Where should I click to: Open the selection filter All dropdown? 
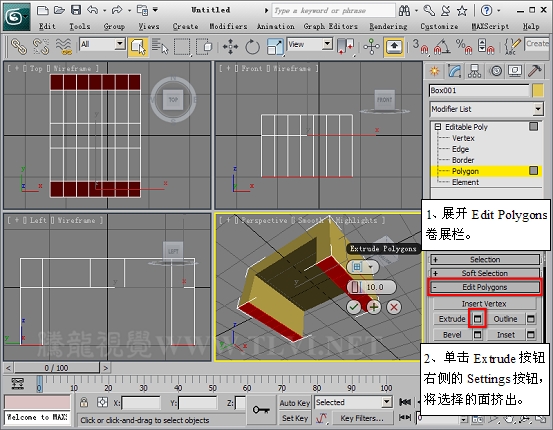120,44
